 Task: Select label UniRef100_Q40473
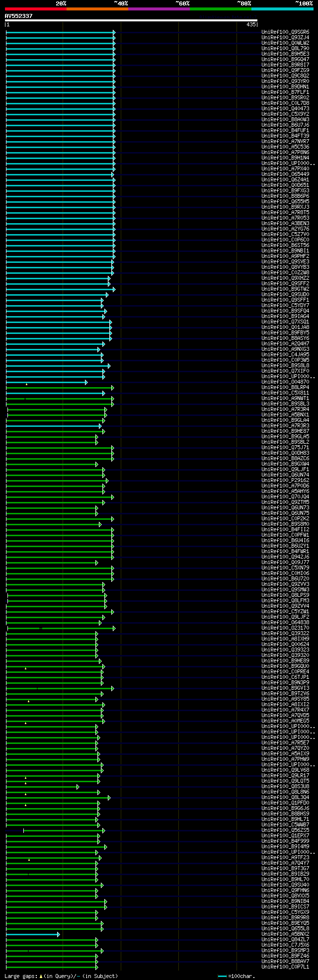point(285,108)
